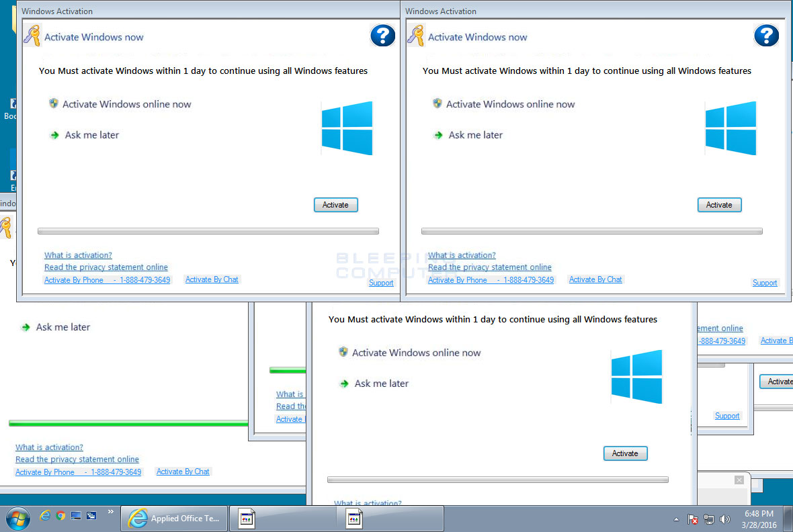Open Support link in upper-left window
This screenshot has height=532, width=793.
point(381,283)
